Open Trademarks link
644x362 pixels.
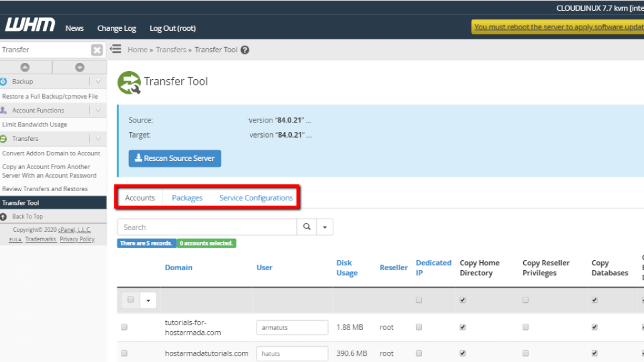click(x=41, y=239)
